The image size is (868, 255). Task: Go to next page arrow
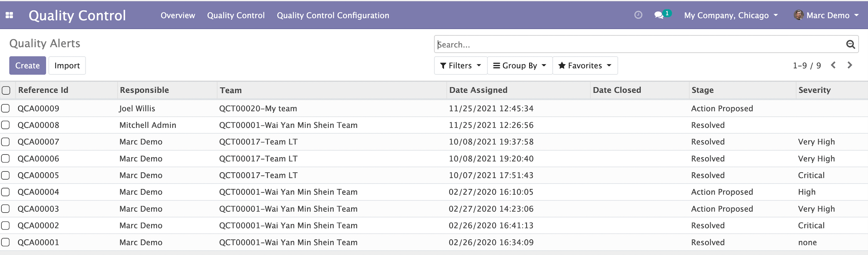(850, 65)
